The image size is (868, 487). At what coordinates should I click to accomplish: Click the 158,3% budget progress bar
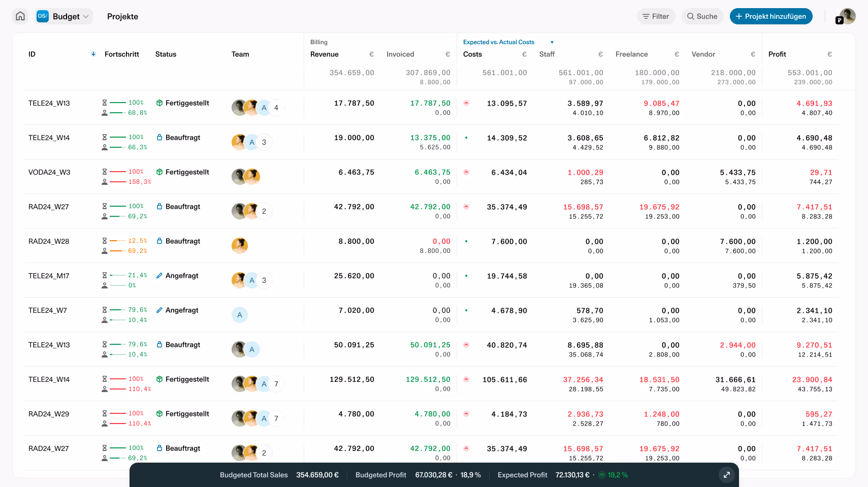(x=118, y=182)
